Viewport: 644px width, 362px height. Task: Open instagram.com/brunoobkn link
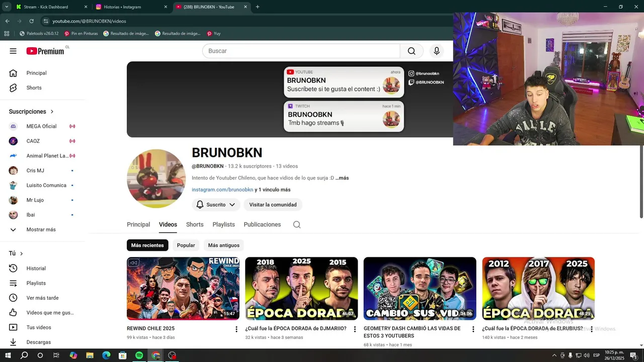point(222,190)
